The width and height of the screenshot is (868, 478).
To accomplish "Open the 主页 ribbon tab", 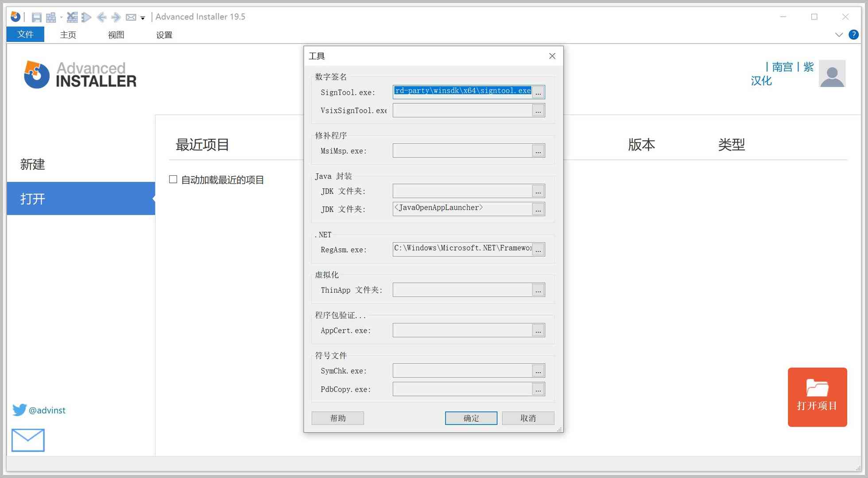I will (68, 35).
